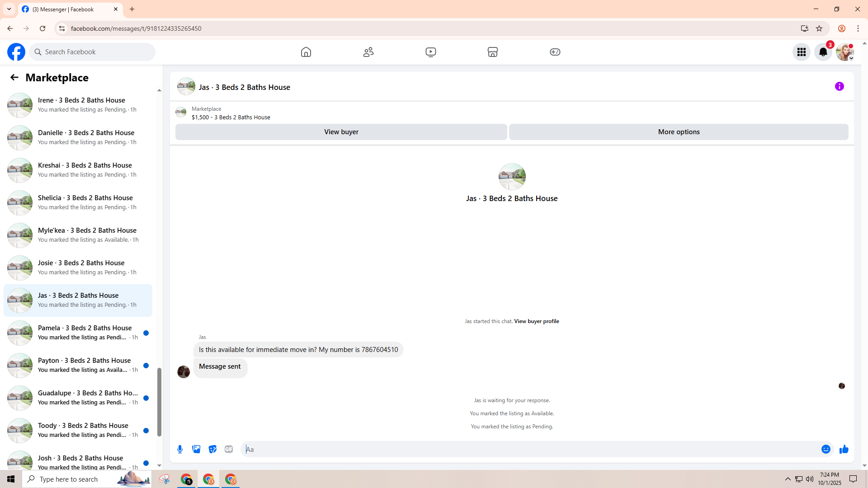Open the emoji picker in message box
This screenshot has width=868, height=488.
pyautogui.click(x=826, y=449)
